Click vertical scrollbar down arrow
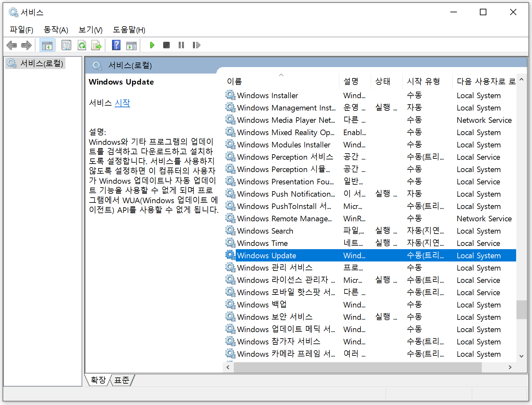The height and width of the screenshot is (405, 532). click(x=521, y=356)
